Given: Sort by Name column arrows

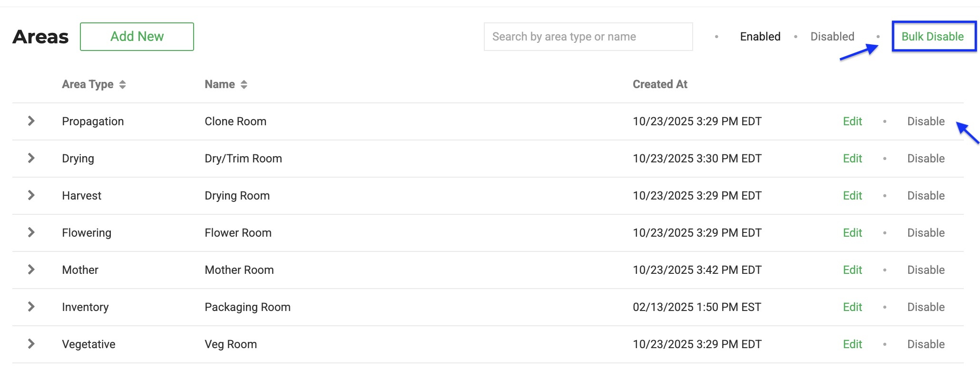Looking at the screenshot, I should pyautogui.click(x=244, y=84).
